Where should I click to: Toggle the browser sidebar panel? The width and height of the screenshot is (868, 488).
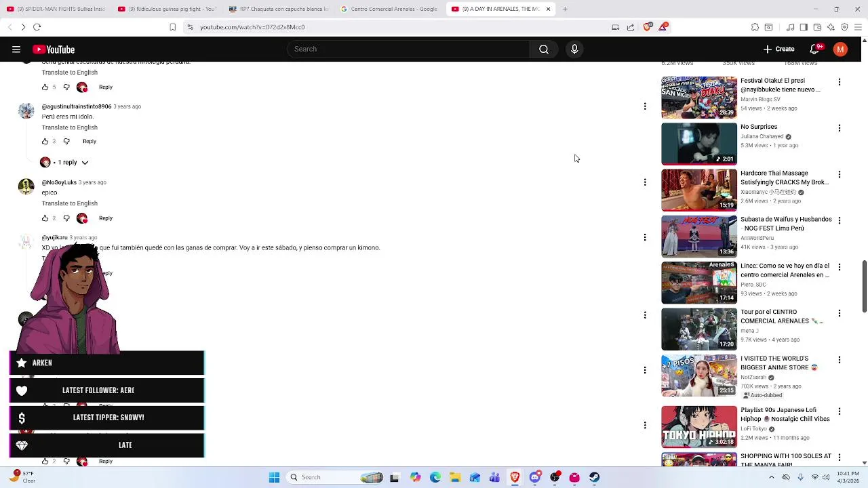[x=804, y=27]
